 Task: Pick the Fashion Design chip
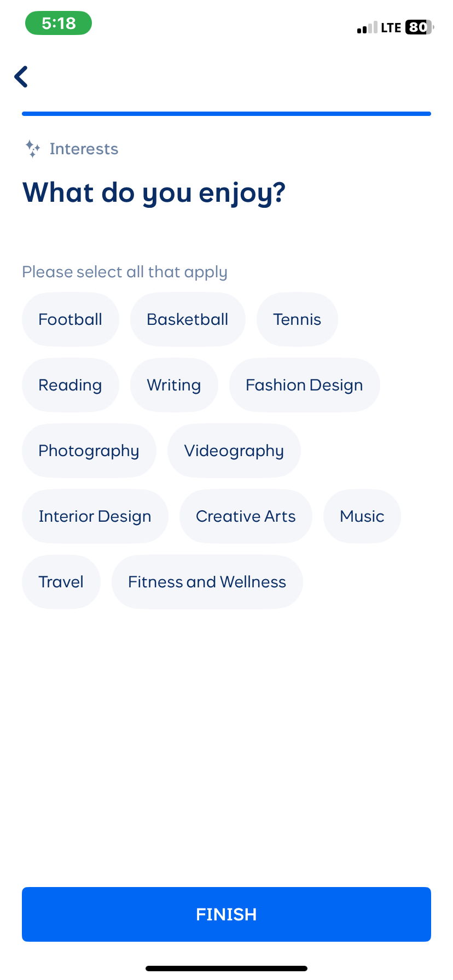(x=304, y=385)
